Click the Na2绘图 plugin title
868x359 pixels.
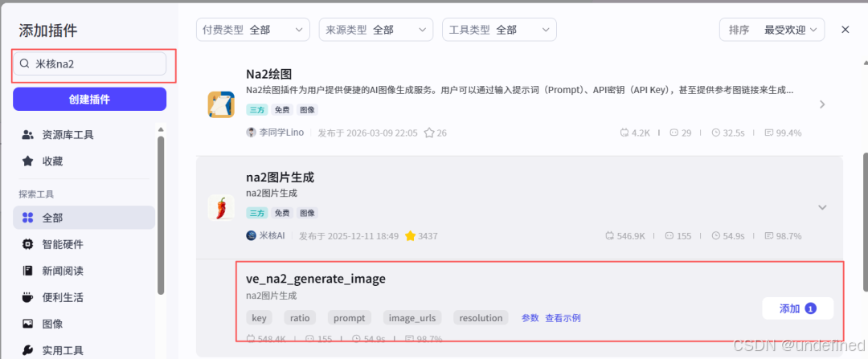pos(269,74)
